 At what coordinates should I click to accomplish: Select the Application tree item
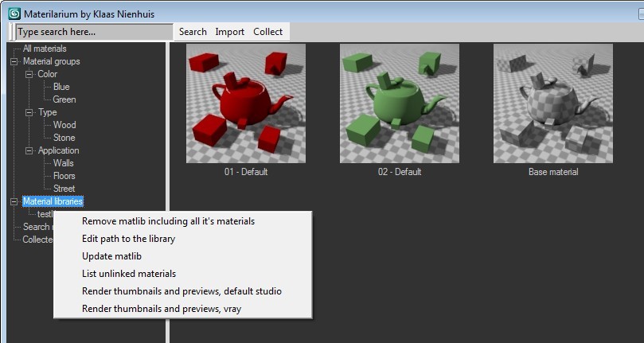pos(58,150)
